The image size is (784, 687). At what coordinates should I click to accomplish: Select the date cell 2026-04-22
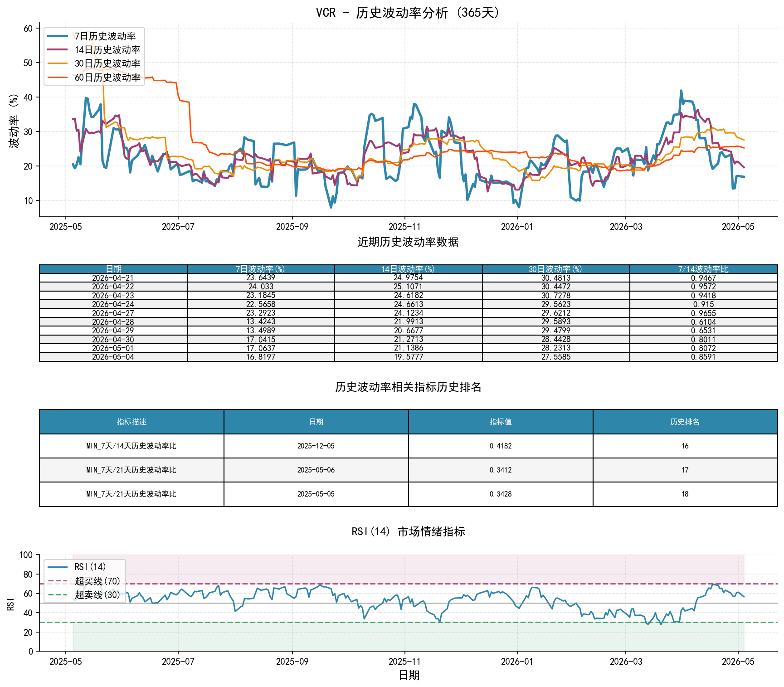click(x=113, y=287)
